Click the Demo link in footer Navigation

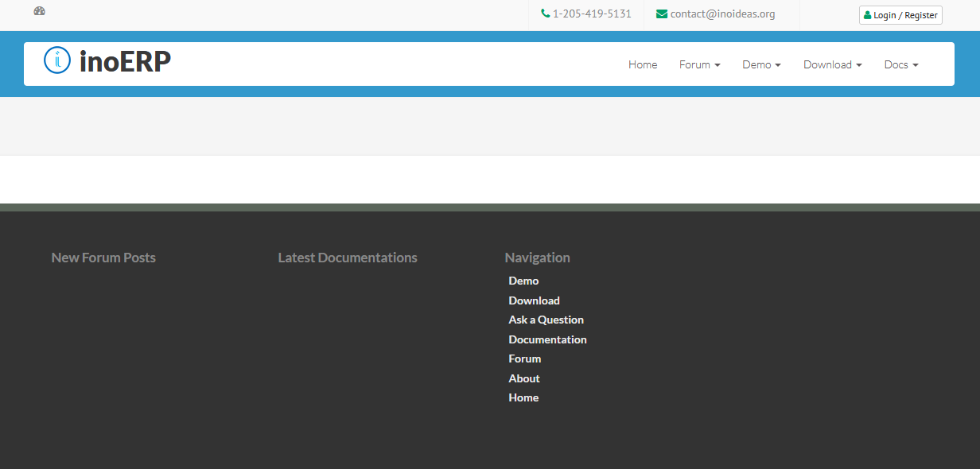(x=523, y=281)
